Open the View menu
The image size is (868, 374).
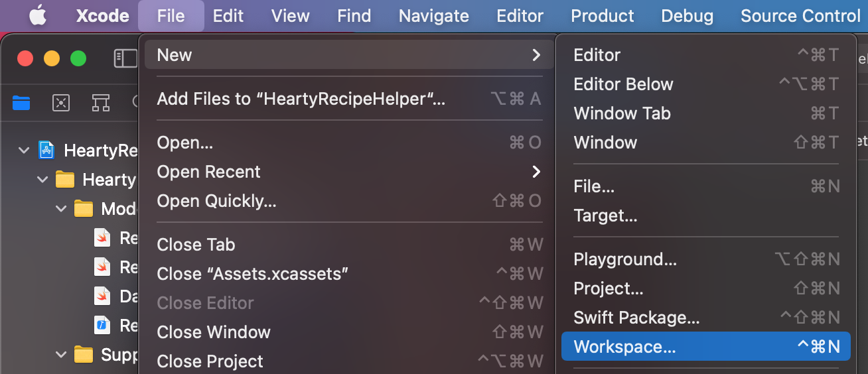point(291,15)
